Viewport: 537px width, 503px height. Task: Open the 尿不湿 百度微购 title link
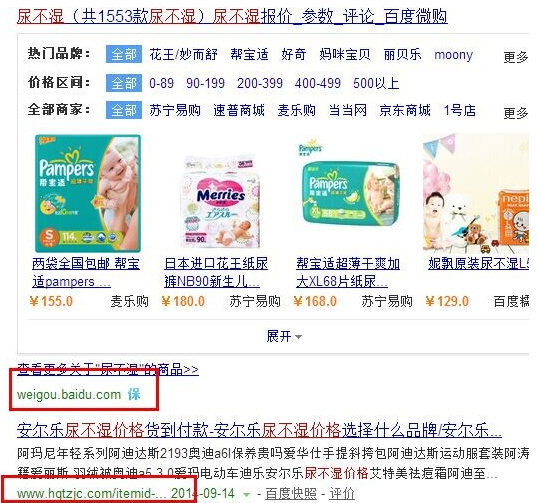click(232, 16)
